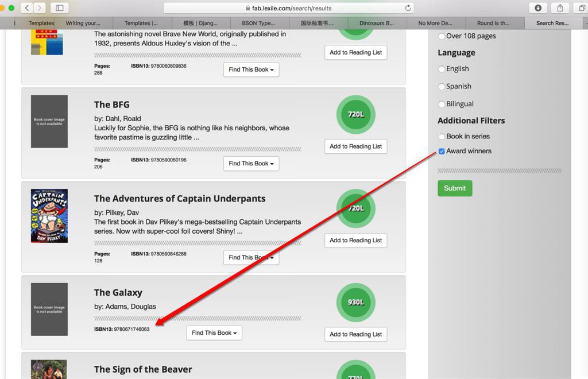The image size is (588, 379).
Task: Select the Bilingual language option
Action: pyautogui.click(x=442, y=104)
